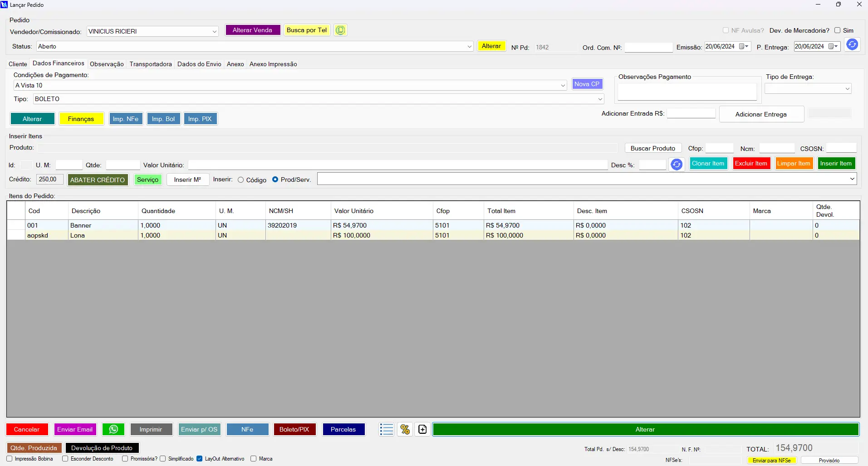The height and width of the screenshot is (466, 868).
Task: Click the WhatsApp send icon
Action: 113,429
